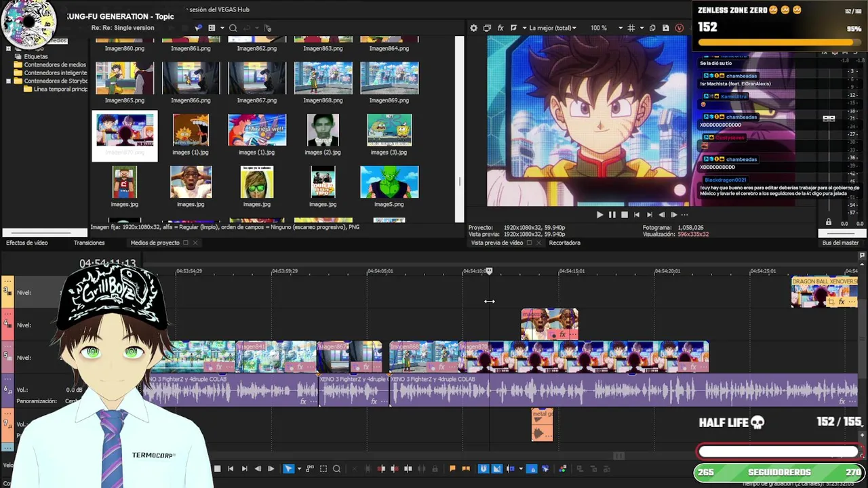The height and width of the screenshot is (488, 868).
Task: Go to start in timeline transport bar
Action: click(231, 468)
